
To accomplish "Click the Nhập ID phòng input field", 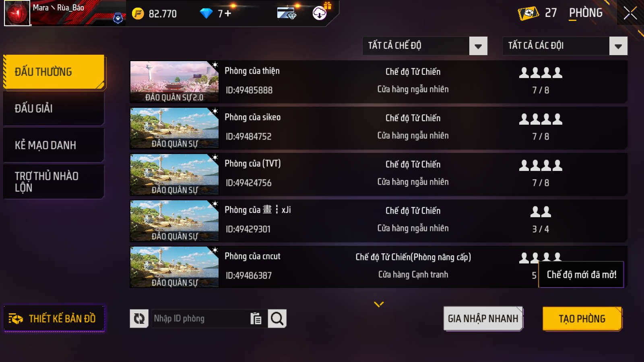I will 200,319.
